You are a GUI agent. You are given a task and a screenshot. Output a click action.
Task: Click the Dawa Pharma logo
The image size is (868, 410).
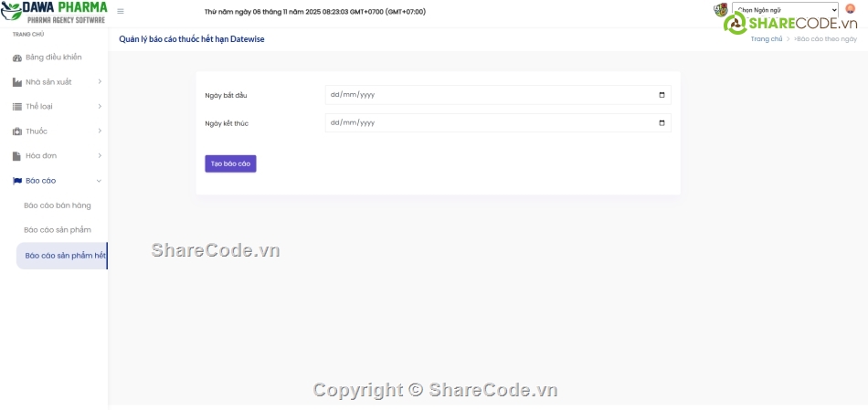coord(54,12)
